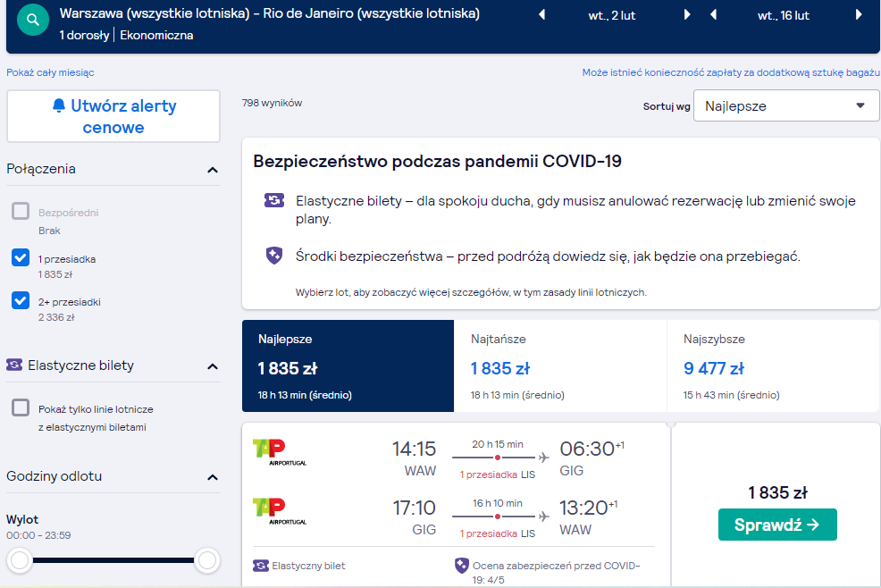Collapse the Godziny odlotu section
Image resolution: width=881 pixels, height=588 pixels.
(x=213, y=477)
